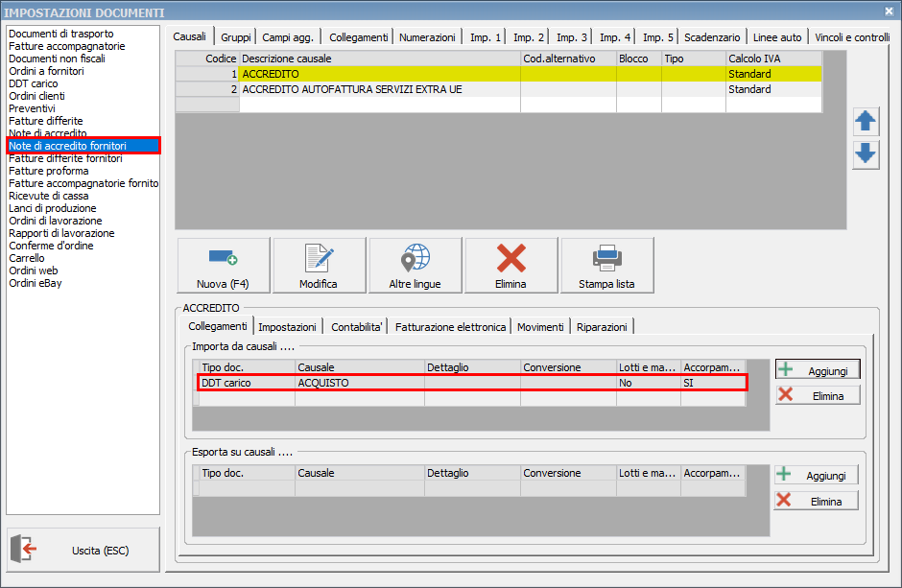This screenshot has height=588, width=902.
Task: Select ACCREDITO AUTOFATTURA SERVIZI EXTRA UE row
Action: tap(499, 89)
